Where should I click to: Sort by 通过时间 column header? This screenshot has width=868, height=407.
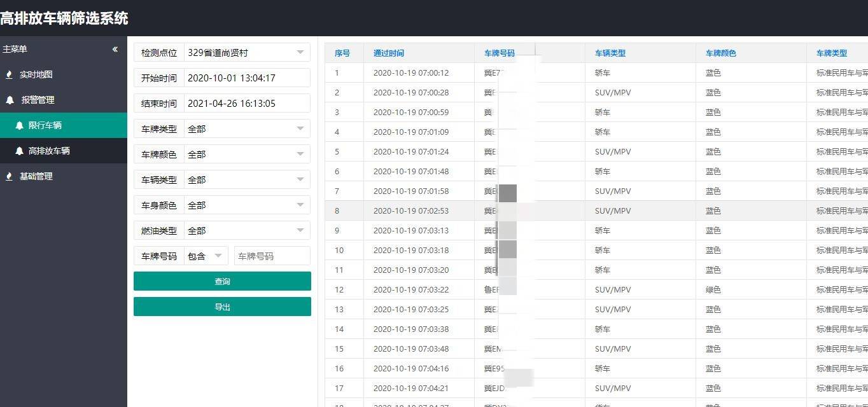pos(388,53)
